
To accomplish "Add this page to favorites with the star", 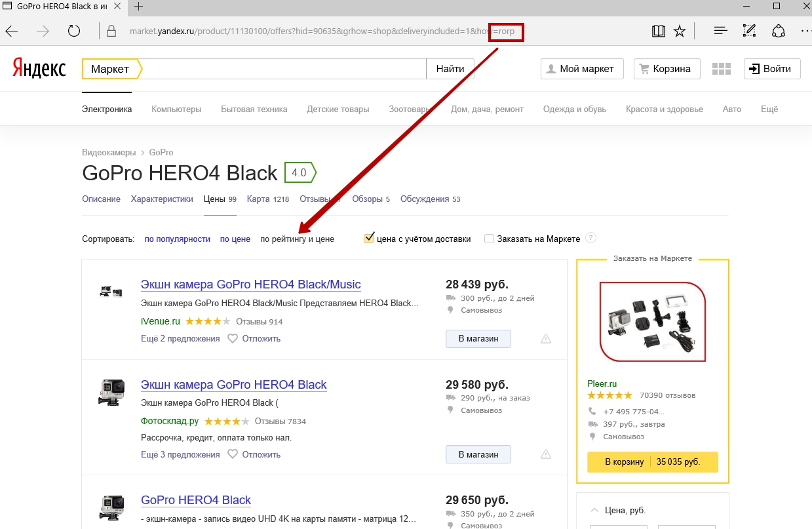I will 680,31.
